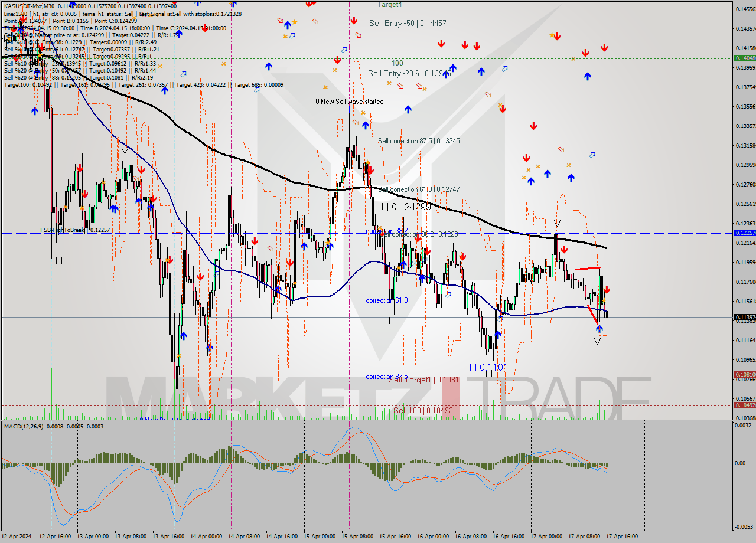Select the horizontal red trendline segment near 17 Apr
This screenshot has width=756, height=543.
(x=588, y=269)
